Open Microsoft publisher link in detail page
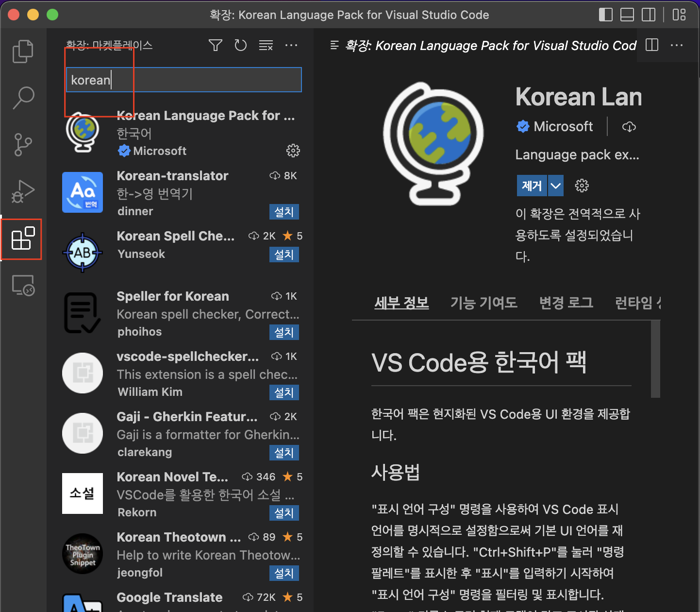The height and width of the screenshot is (612, 700). coord(563,127)
